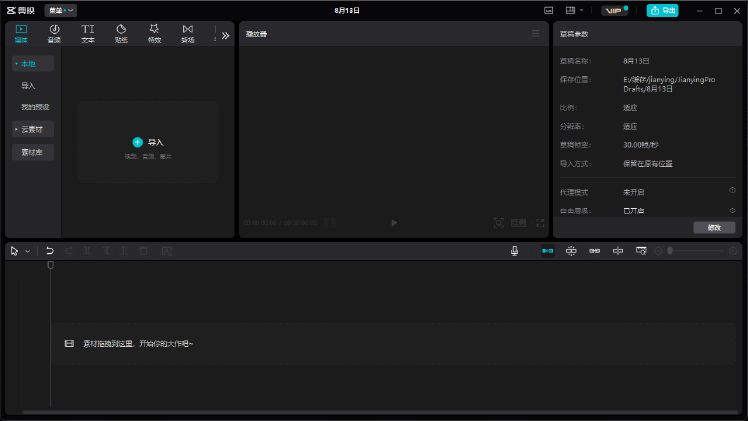Expand the 云素材 section

point(33,129)
